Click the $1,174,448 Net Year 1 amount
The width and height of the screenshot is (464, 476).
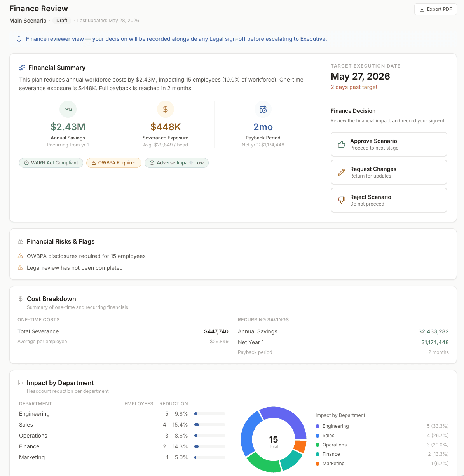435,342
